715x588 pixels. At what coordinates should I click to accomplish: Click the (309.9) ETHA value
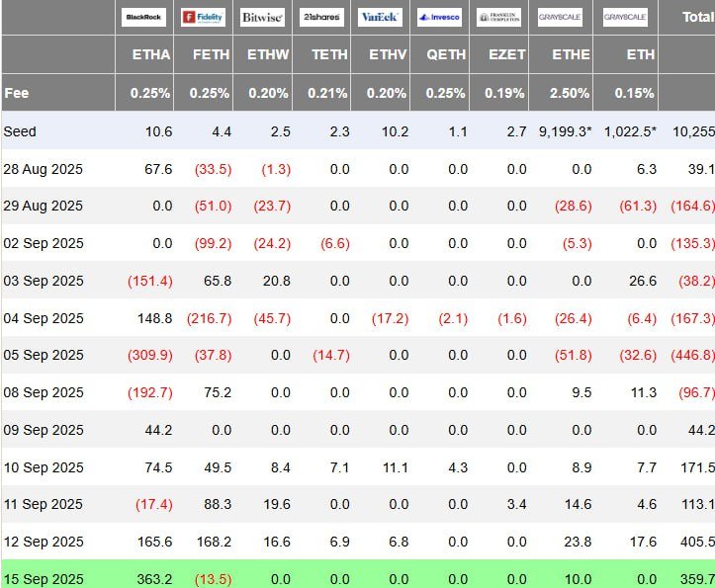coord(150,355)
